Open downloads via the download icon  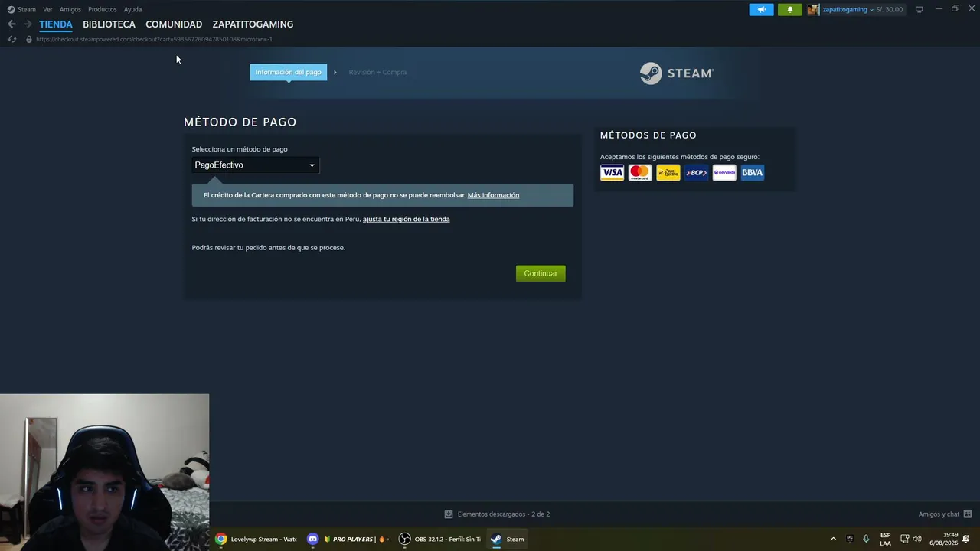pyautogui.click(x=449, y=514)
